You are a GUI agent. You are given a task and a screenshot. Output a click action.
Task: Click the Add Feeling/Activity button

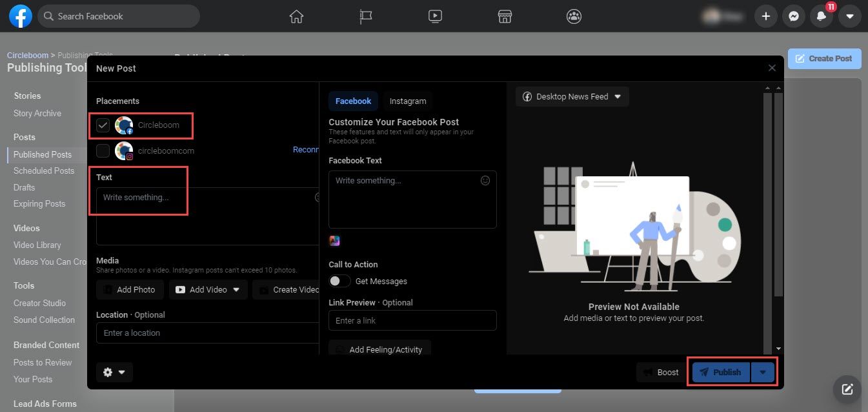click(x=379, y=349)
